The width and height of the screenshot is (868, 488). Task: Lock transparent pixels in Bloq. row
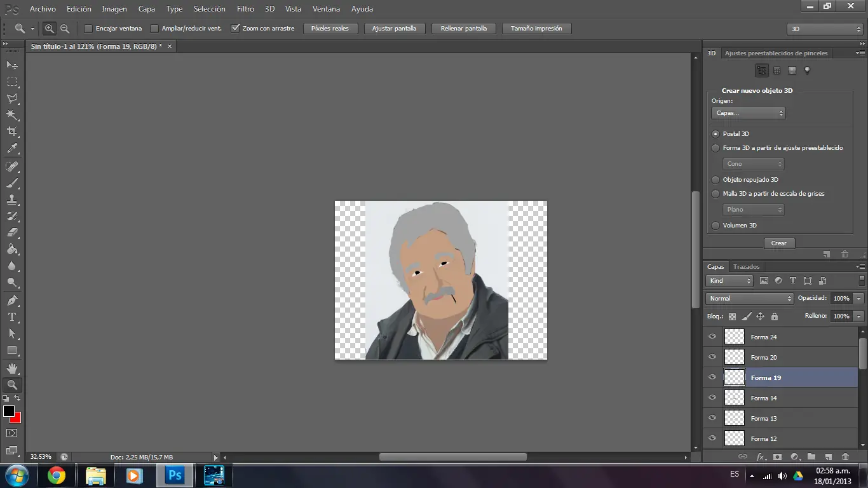732,316
